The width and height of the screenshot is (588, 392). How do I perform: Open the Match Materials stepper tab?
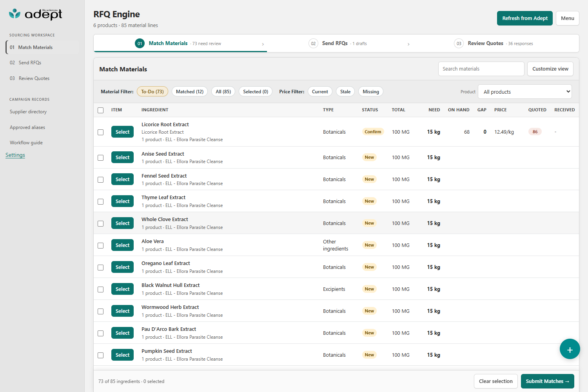point(180,43)
